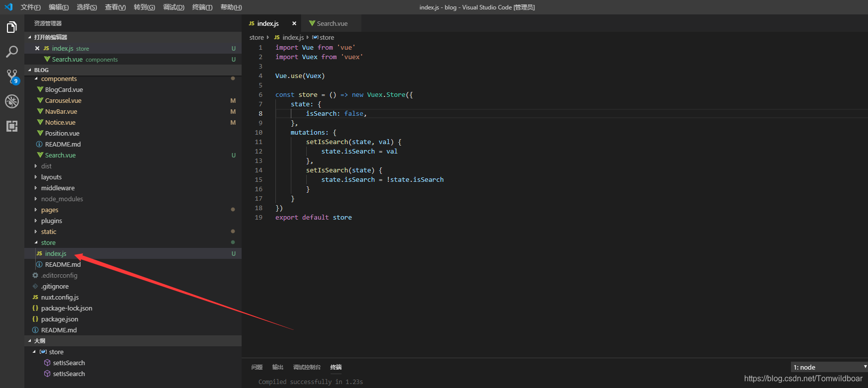Close index.js in open editors list
The height and width of the screenshot is (388, 868).
[x=37, y=48]
